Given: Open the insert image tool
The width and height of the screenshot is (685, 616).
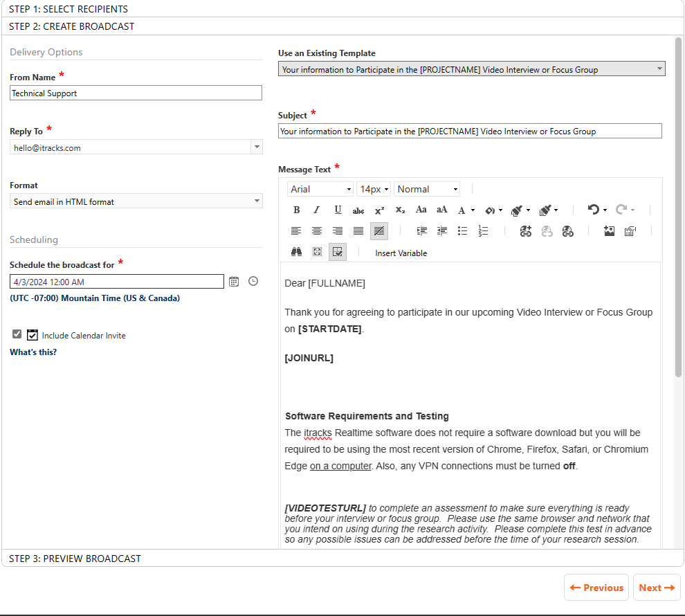Looking at the screenshot, I should click(x=610, y=231).
